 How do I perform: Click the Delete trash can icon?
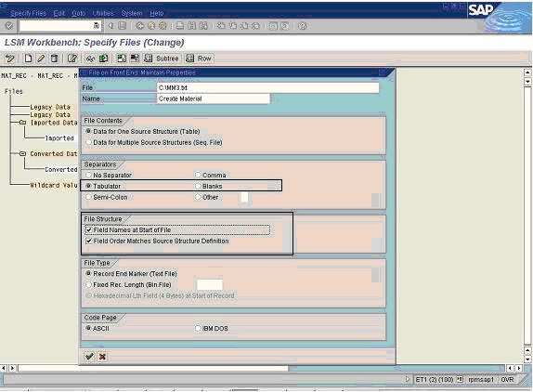coord(54,59)
